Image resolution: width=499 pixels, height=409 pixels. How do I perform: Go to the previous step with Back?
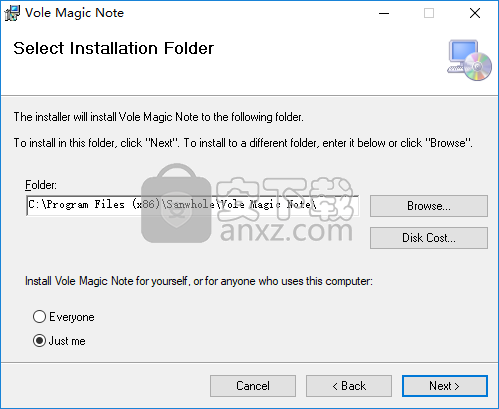click(349, 386)
